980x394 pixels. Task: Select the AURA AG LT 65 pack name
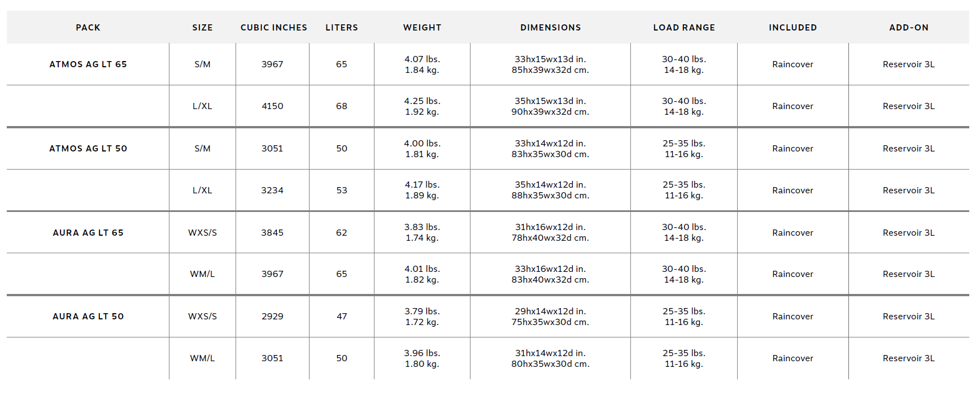pyautogui.click(x=88, y=233)
